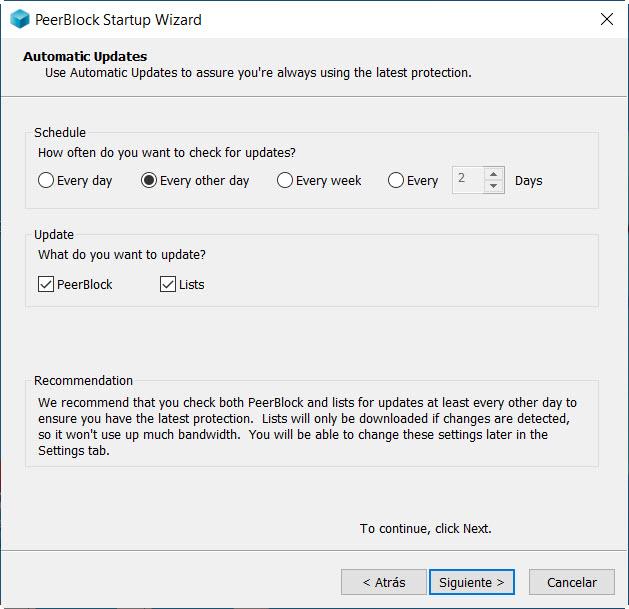Click the Update group label

coord(54,235)
